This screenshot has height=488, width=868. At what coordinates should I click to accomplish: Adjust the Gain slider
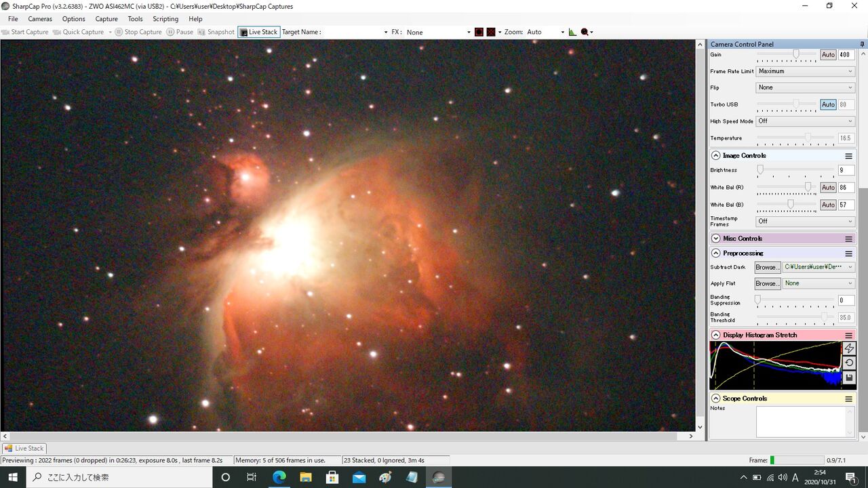click(x=796, y=54)
